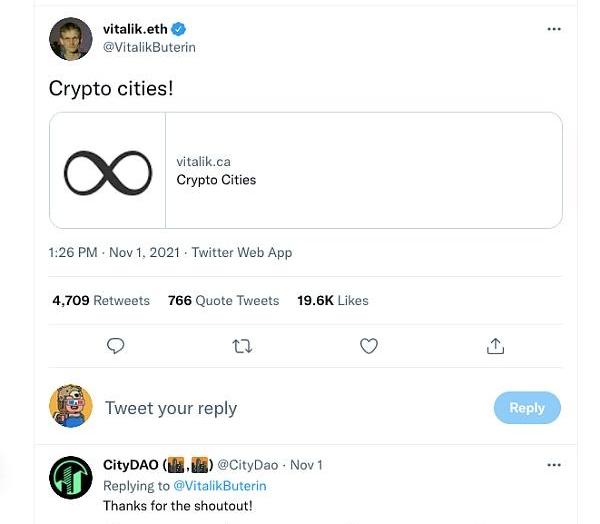Viewport: 600px width, 524px height.
Task: Click your own avatar next to reply box
Action: click(70, 406)
